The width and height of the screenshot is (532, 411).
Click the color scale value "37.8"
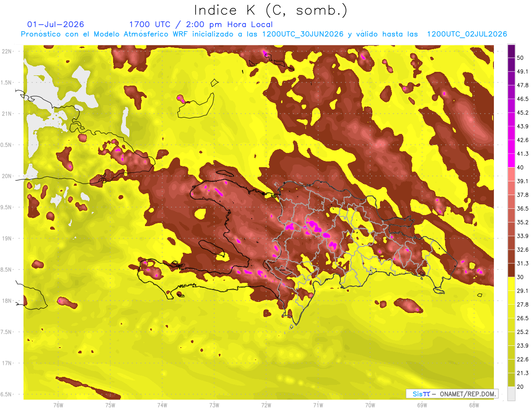pyautogui.click(x=523, y=195)
